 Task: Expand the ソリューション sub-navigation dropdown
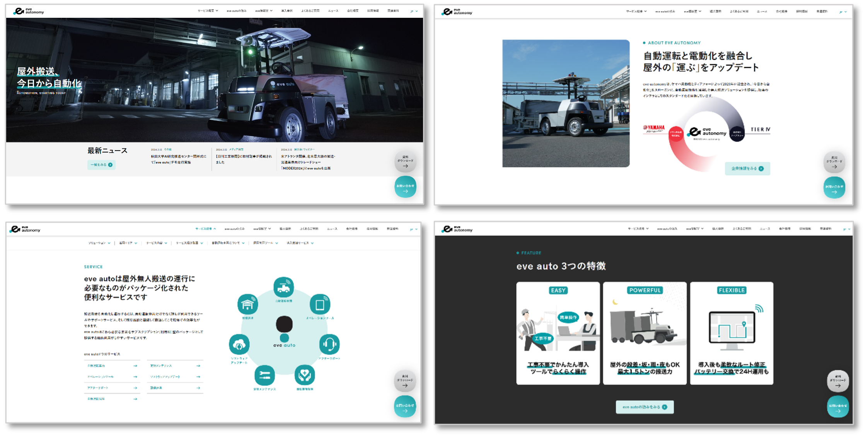pyautogui.click(x=99, y=243)
